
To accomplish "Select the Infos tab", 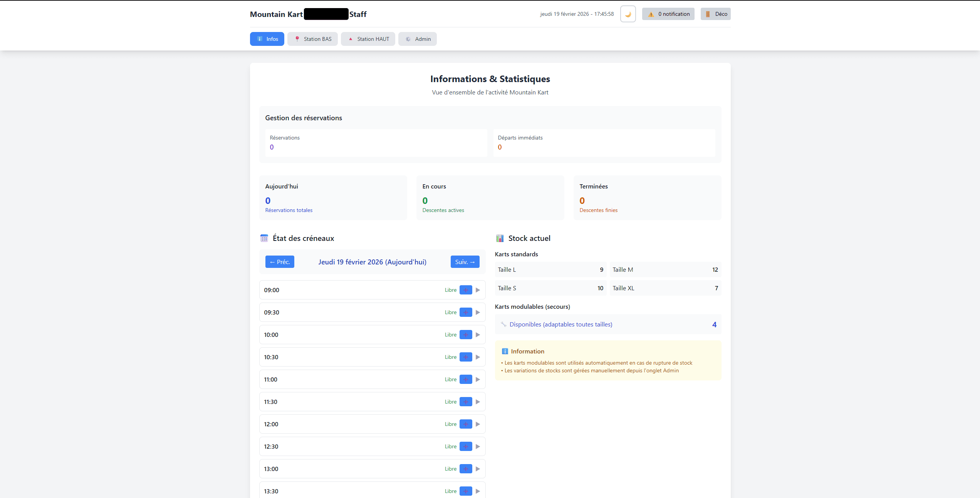I will (267, 39).
